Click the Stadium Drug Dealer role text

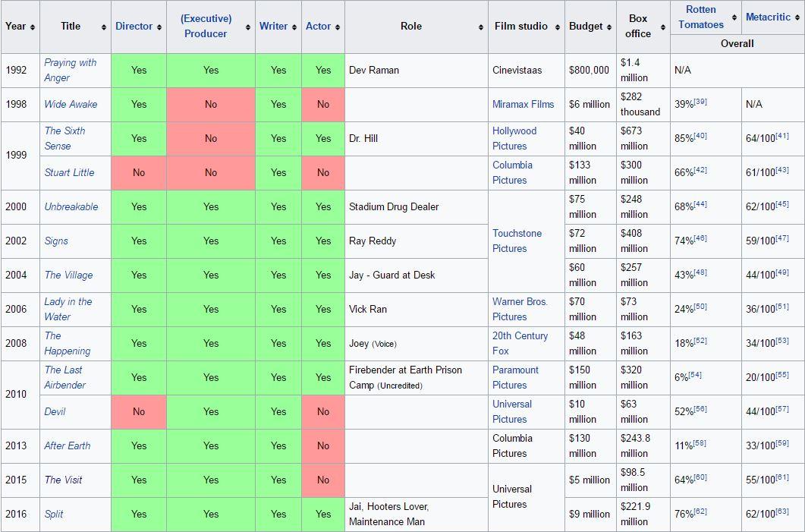pos(394,207)
